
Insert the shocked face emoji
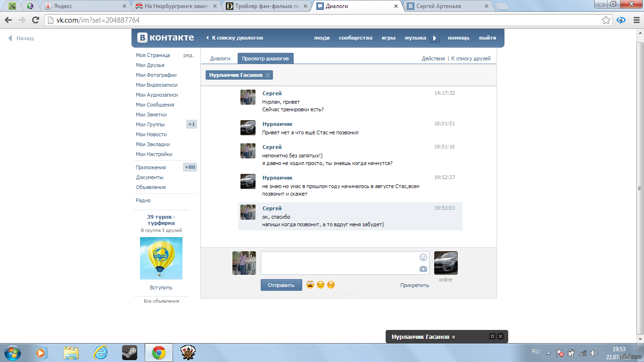pos(310,285)
